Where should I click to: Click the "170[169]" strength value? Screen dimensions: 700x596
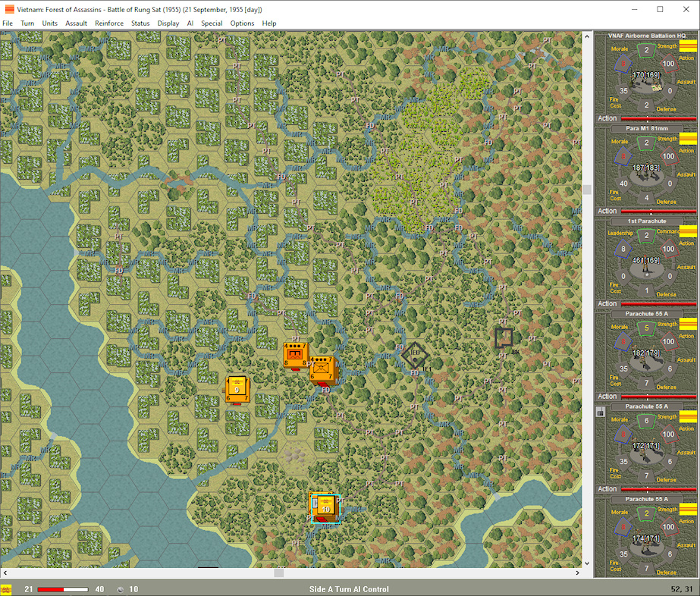pyautogui.click(x=646, y=74)
